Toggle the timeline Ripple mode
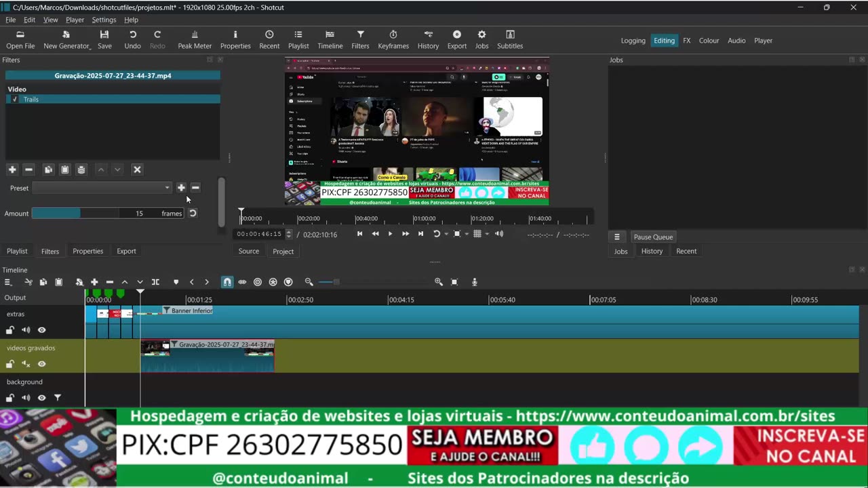This screenshot has height=488, width=868. point(258,282)
